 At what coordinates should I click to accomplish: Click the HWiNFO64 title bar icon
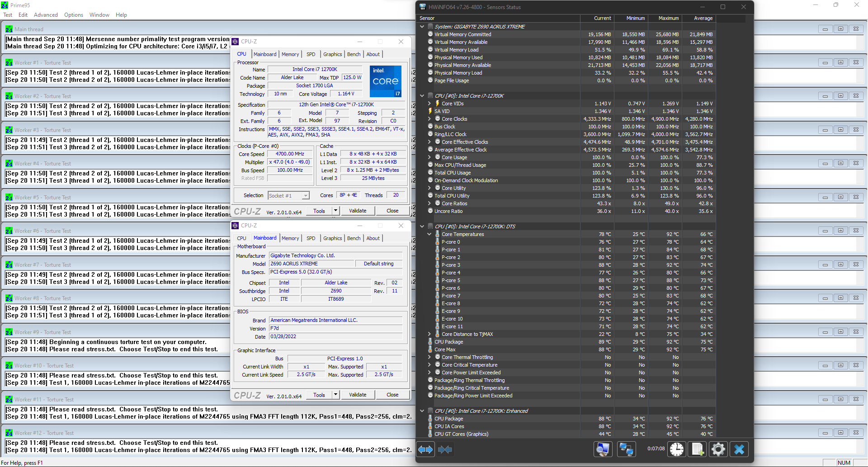[x=423, y=7]
